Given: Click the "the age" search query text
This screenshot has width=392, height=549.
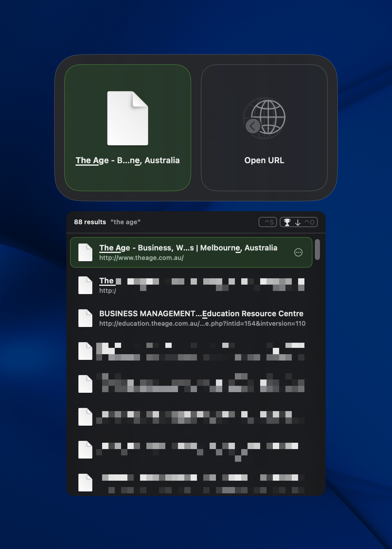Looking at the screenshot, I should click(126, 222).
